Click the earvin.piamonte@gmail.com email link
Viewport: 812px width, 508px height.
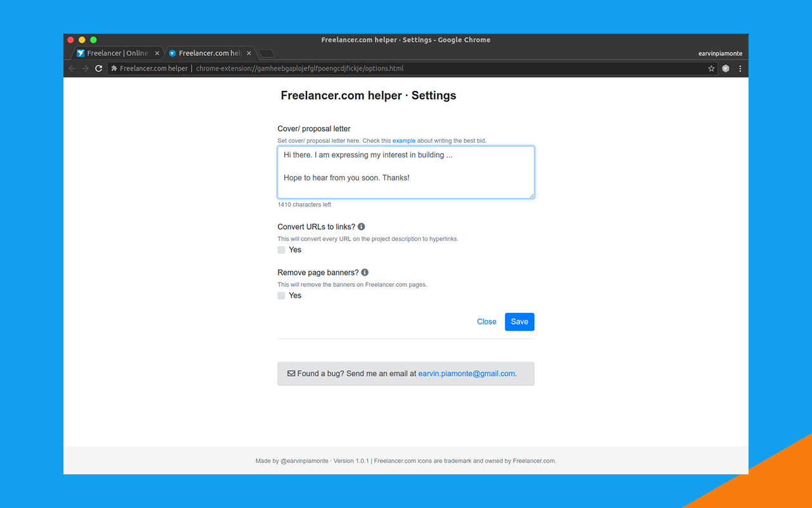(x=467, y=373)
